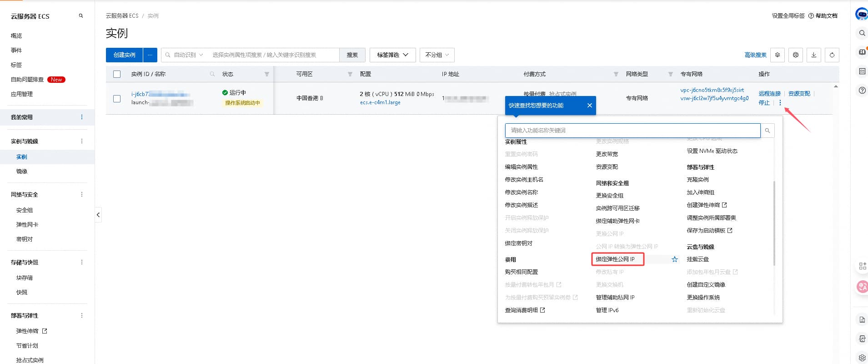Screen dimensions: 868x364
Task: Open 帮助文档 link at top right
Action: (x=823, y=16)
